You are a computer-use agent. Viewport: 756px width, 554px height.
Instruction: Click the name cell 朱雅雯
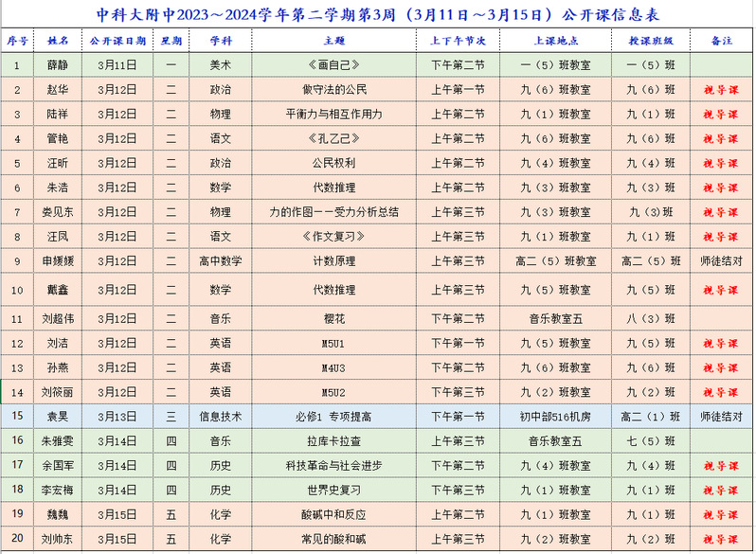[58, 441]
